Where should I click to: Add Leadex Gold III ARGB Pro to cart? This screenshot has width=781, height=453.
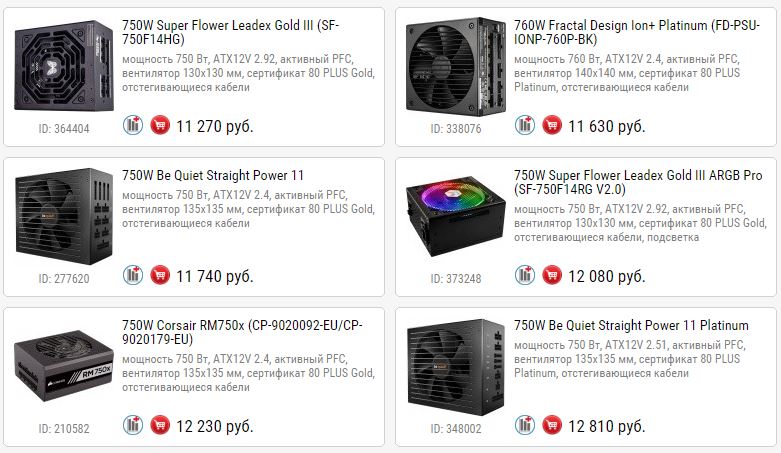[x=551, y=275]
